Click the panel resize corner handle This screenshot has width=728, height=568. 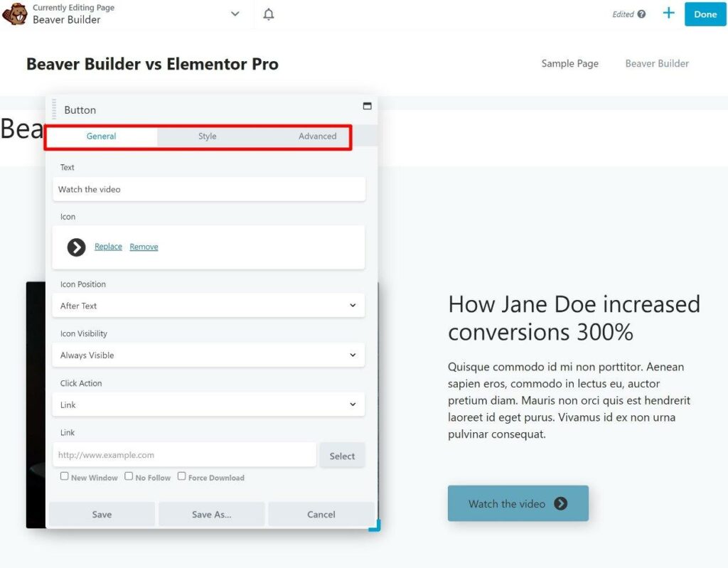[375, 526]
